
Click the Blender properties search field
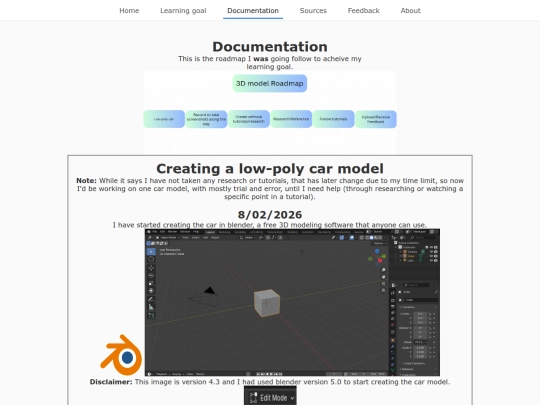pos(416,285)
